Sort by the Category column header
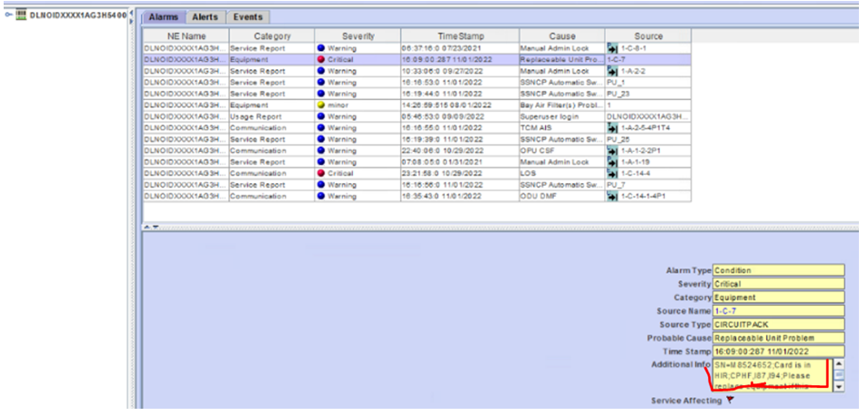The width and height of the screenshot is (868, 416). point(272,36)
